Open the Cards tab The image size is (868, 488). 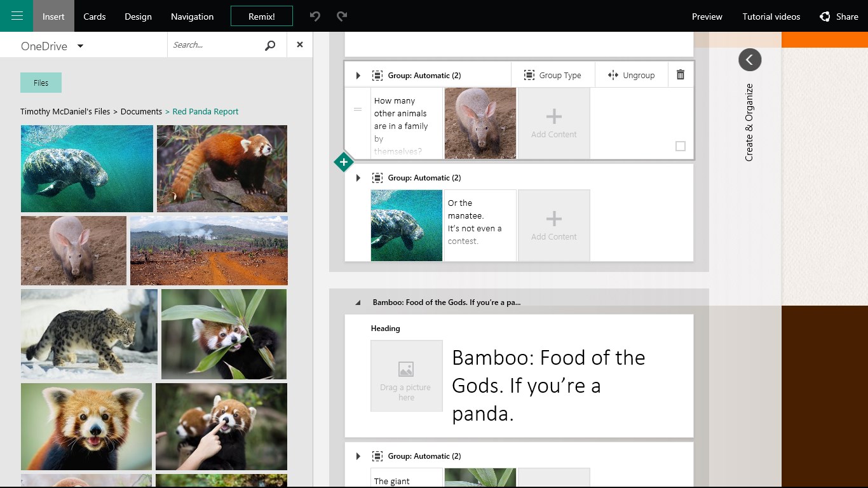95,17
